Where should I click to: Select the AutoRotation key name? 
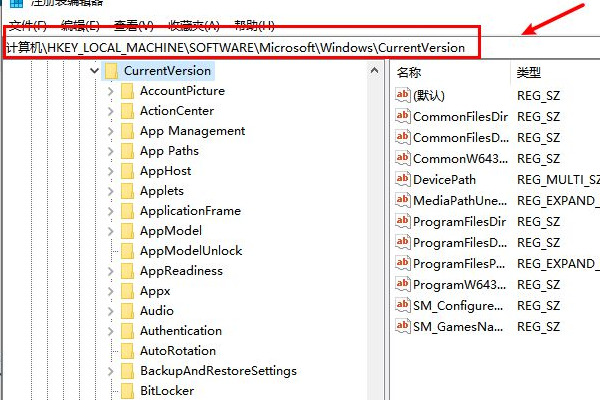pyautogui.click(x=178, y=351)
